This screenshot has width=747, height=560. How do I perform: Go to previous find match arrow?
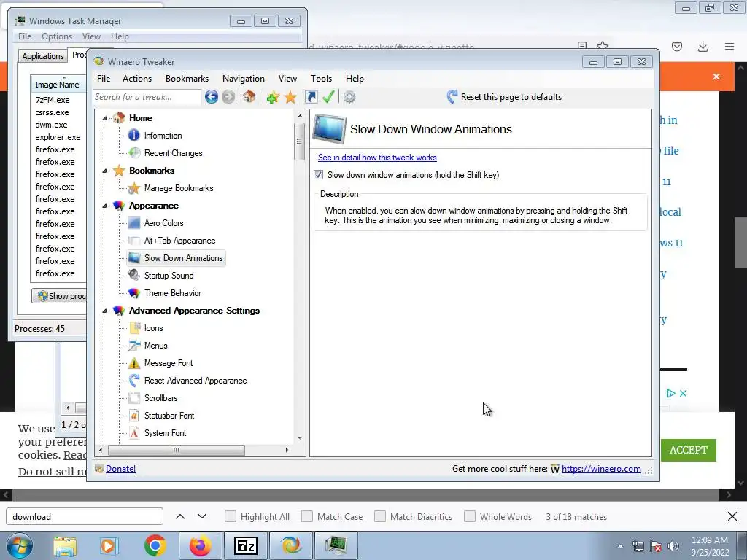click(x=180, y=516)
